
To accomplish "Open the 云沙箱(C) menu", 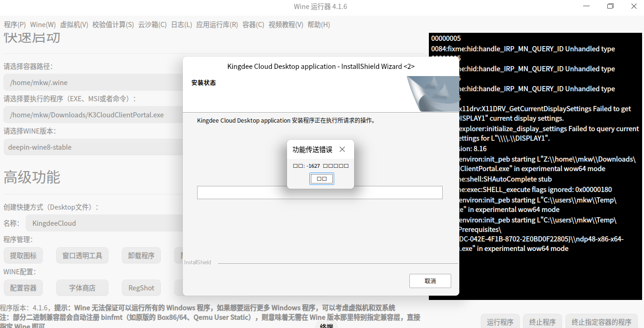I will tap(152, 25).
